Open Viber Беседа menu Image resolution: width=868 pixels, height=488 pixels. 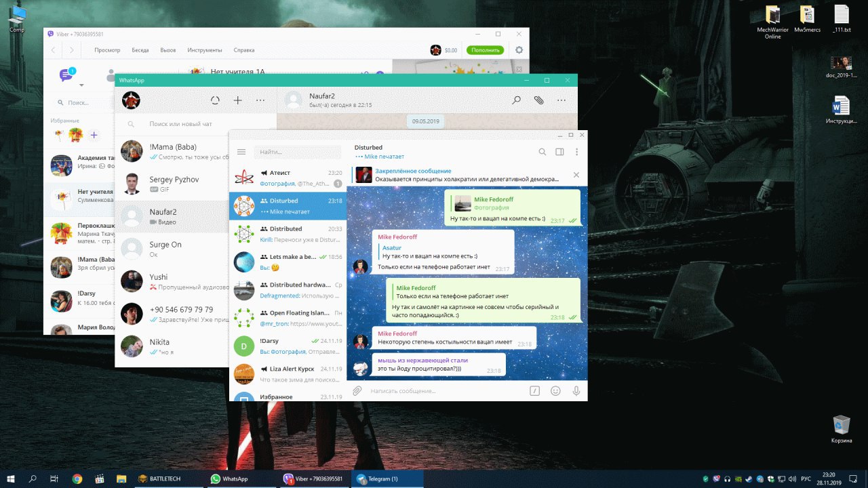[x=140, y=50]
